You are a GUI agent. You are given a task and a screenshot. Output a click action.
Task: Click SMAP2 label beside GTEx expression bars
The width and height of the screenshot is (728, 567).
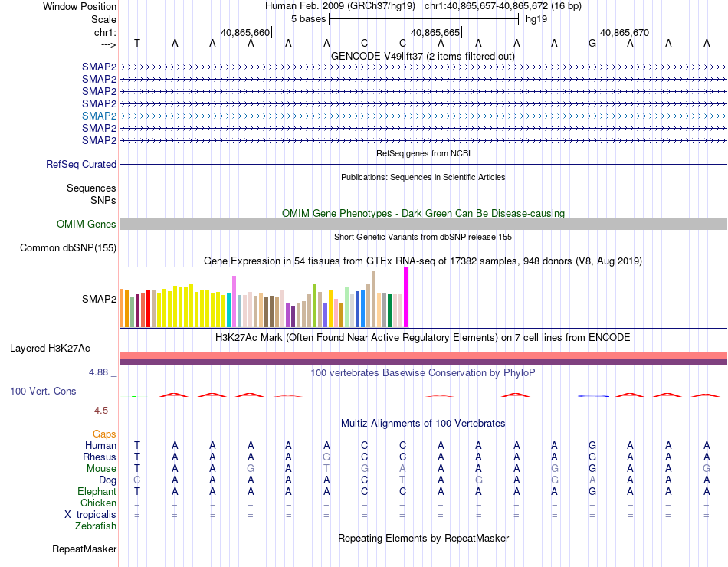click(99, 299)
